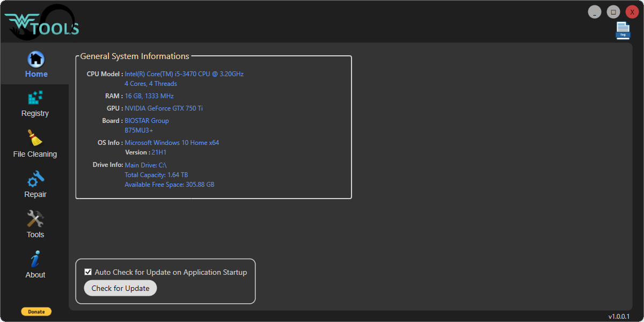The image size is (644, 322).
Task: Click the 'Drive Info:' label
Action: coord(108,165)
